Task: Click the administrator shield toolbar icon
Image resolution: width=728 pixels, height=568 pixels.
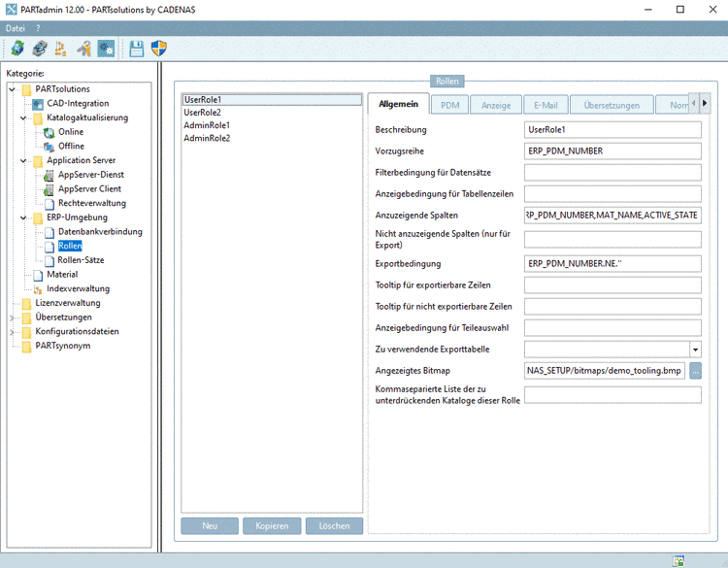Action: pyautogui.click(x=159, y=49)
